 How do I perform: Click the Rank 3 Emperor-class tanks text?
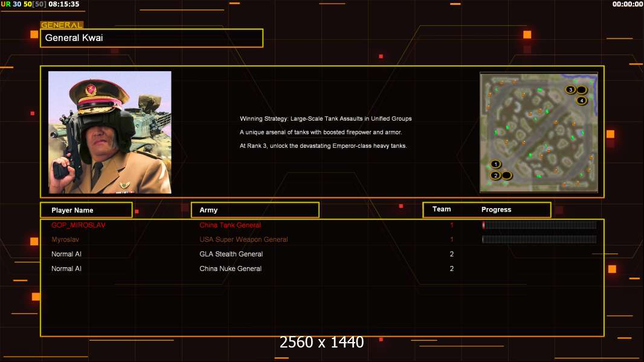323,145
